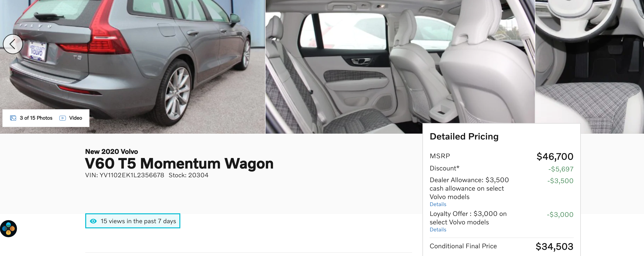
Task: Click the Stock: 20304 text
Action: click(189, 175)
